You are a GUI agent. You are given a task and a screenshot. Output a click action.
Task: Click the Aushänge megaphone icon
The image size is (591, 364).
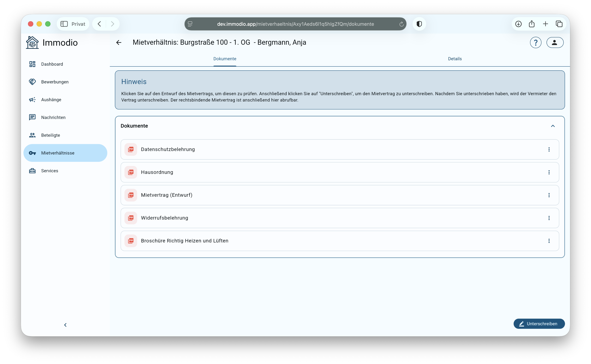pyautogui.click(x=32, y=100)
